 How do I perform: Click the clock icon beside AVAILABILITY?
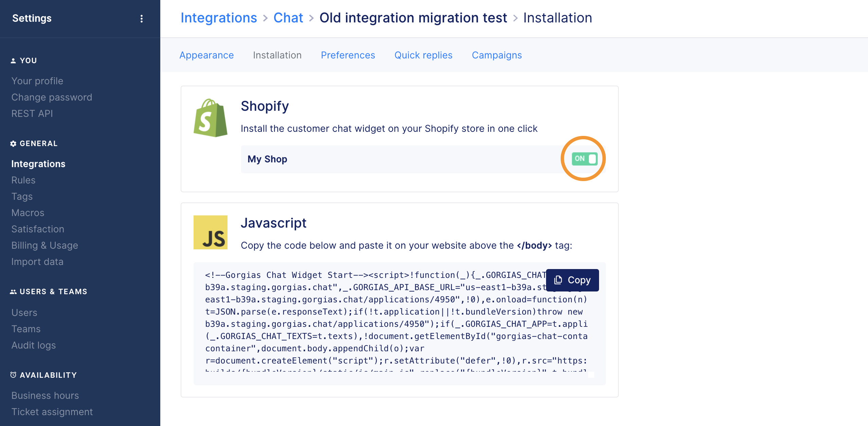pos(13,375)
